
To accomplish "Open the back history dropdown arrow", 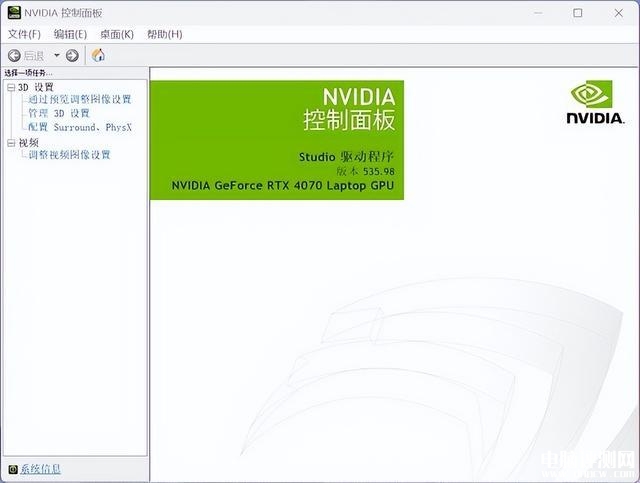I will [x=57, y=55].
